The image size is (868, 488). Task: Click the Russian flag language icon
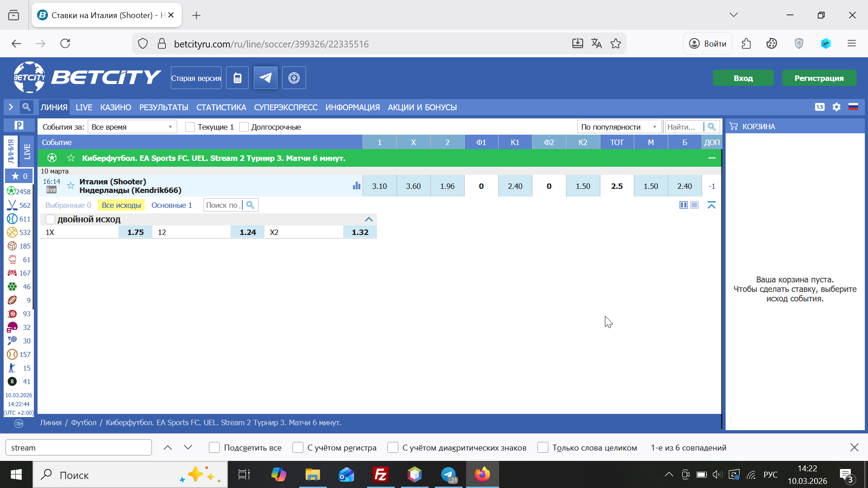click(x=853, y=107)
